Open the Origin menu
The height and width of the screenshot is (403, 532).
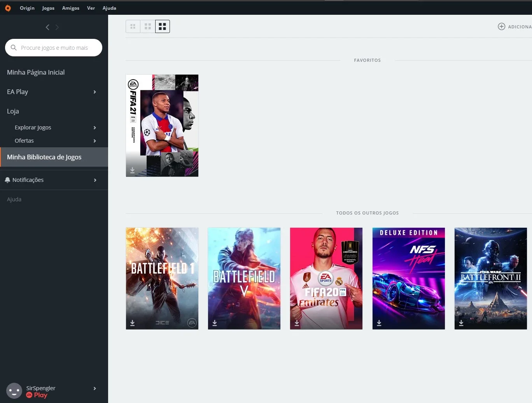[x=27, y=8]
